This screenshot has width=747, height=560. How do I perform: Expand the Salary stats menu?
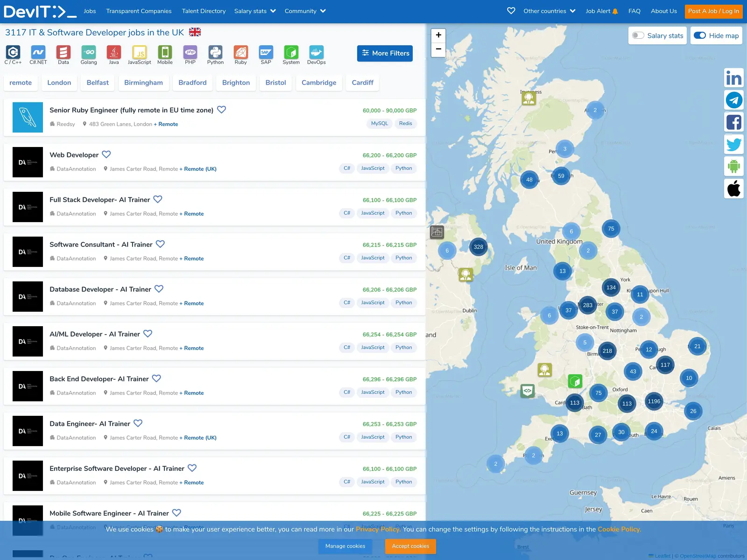pyautogui.click(x=255, y=11)
